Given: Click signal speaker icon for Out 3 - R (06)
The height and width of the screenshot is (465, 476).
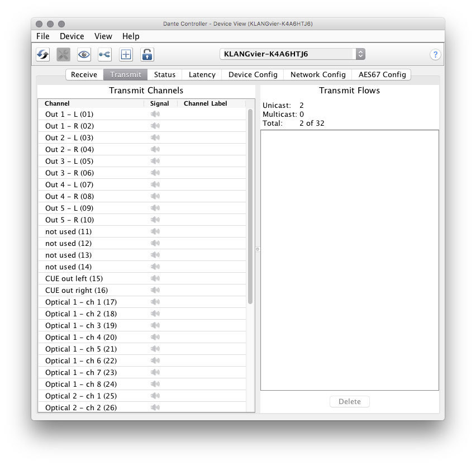Looking at the screenshot, I should pyautogui.click(x=155, y=173).
